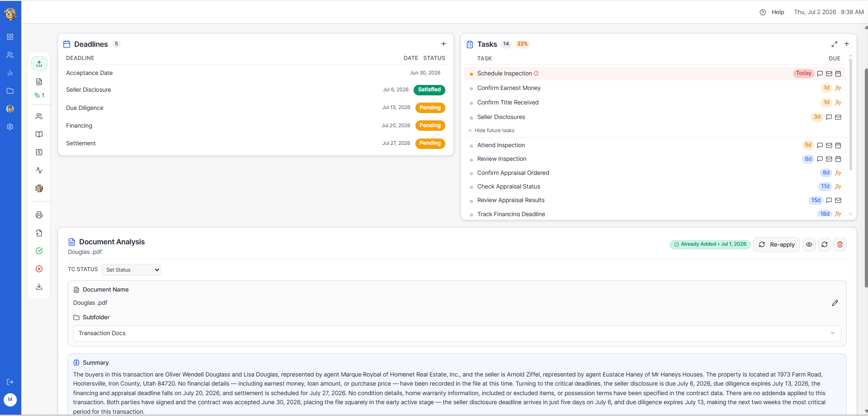Open comment icon on Schedule Inspection task
Image resolution: width=868 pixels, height=416 pixels.
point(820,74)
